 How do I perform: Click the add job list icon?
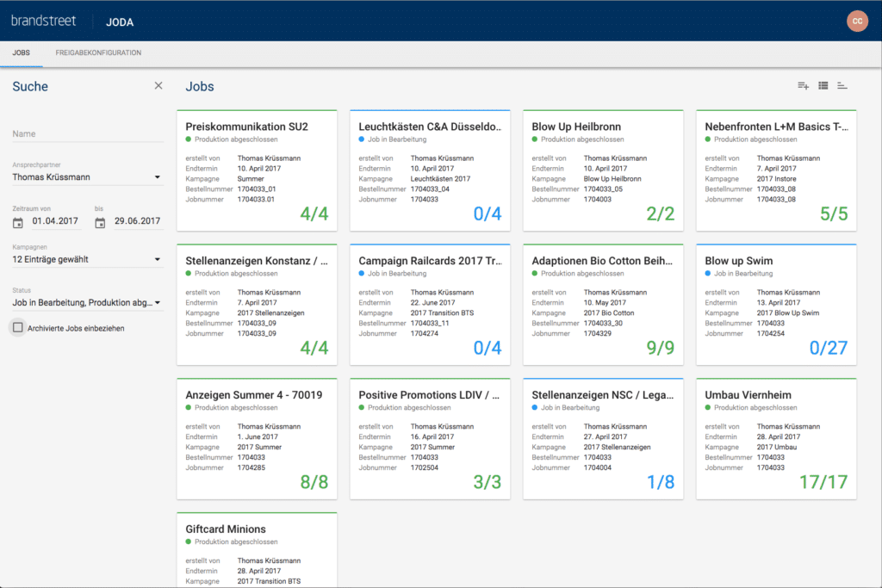coord(803,85)
